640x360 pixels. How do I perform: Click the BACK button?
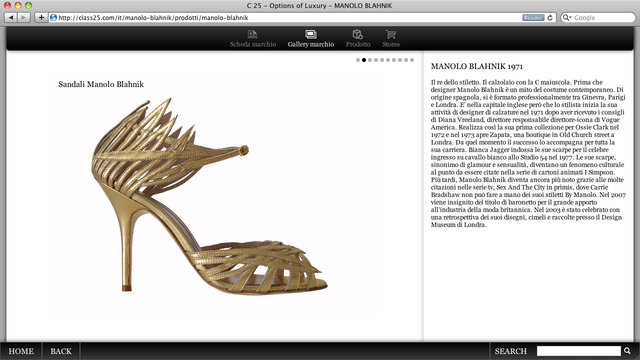click(x=61, y=351)
